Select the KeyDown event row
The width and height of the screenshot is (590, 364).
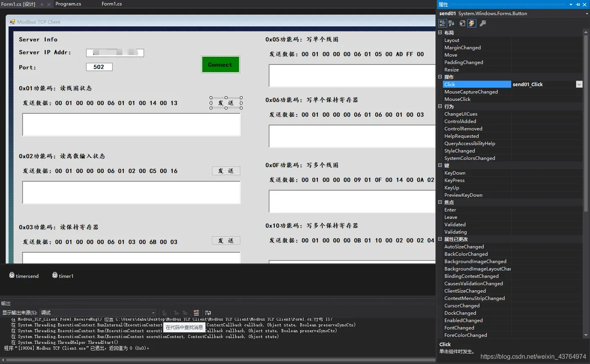(512, 173)
